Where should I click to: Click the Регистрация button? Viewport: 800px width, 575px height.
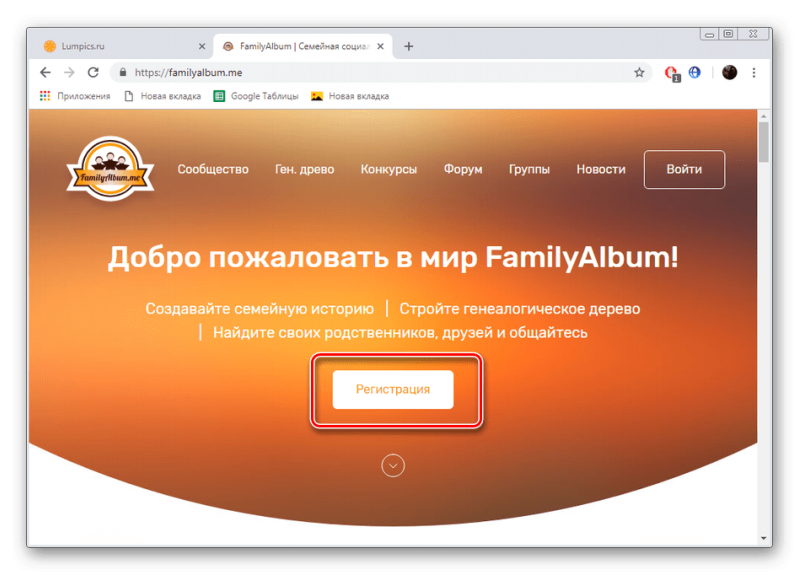click(x=393, y=389)
